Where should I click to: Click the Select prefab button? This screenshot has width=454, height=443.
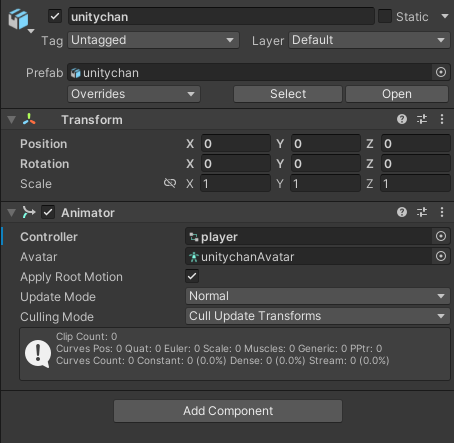pos(288,94)
